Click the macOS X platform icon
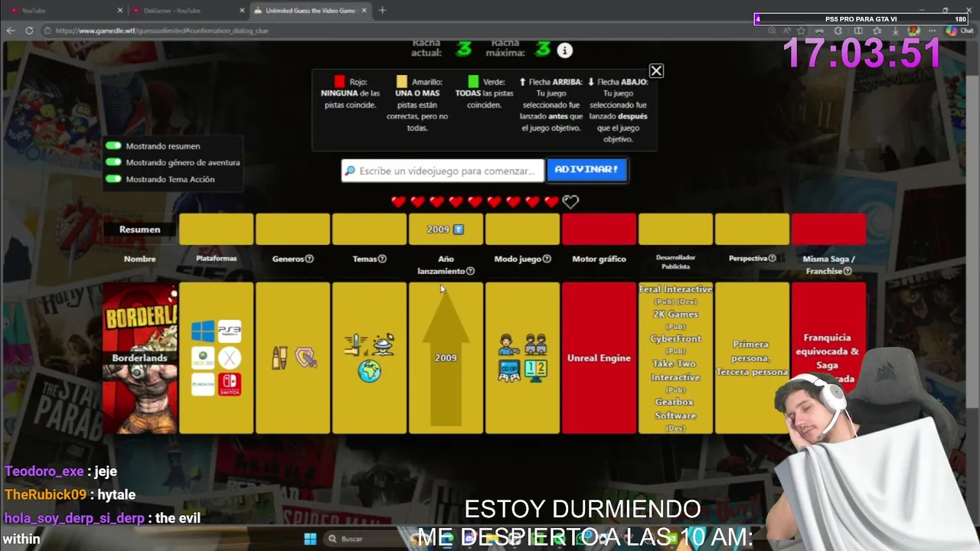This screenshot has height=551, width=980. coord(229,358)
